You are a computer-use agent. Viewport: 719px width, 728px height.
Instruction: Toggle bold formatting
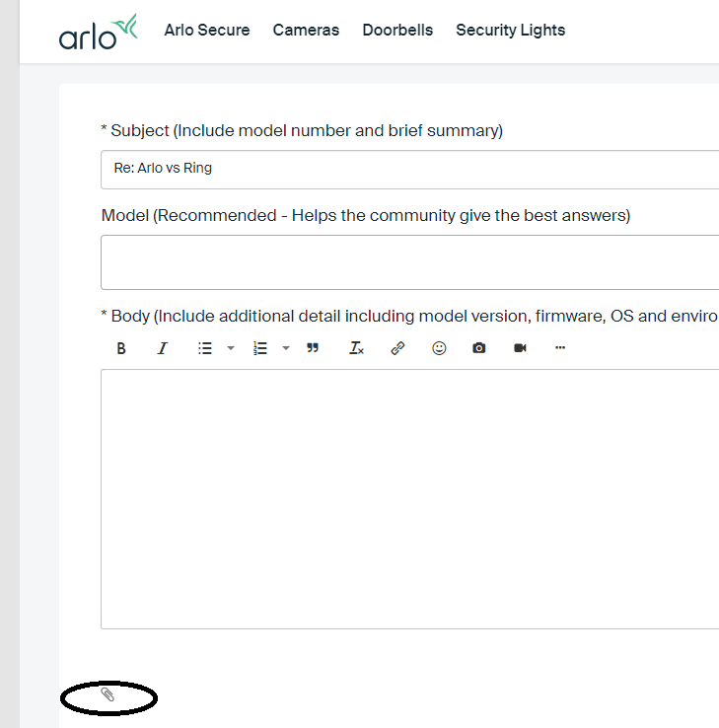(x=121, y=348)
